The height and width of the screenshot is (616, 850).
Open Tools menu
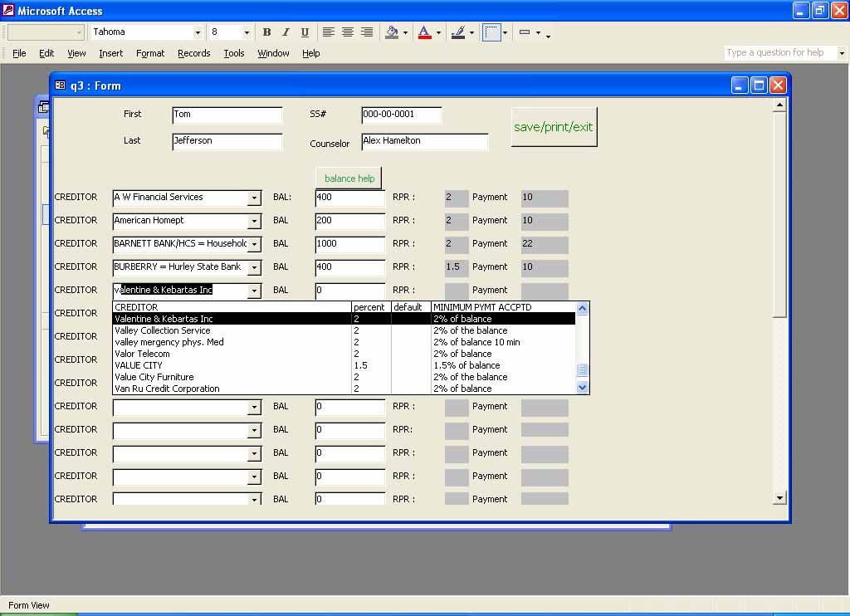[x=233, y=53]
